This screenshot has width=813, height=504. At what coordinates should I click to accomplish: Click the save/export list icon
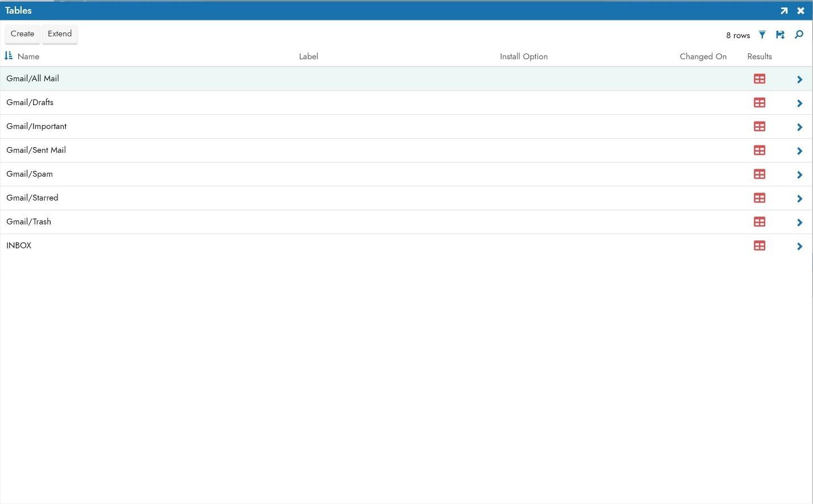(780, 35)
